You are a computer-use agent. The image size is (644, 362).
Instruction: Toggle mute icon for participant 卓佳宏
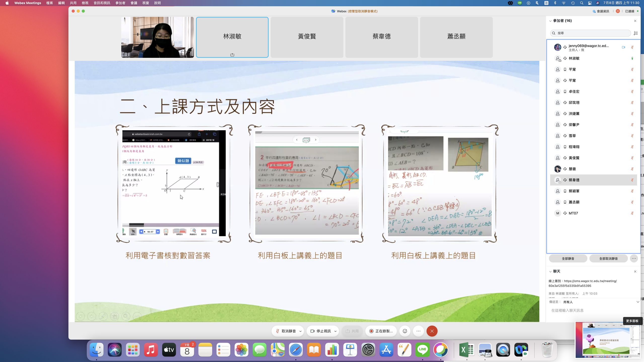pos(632,92)
